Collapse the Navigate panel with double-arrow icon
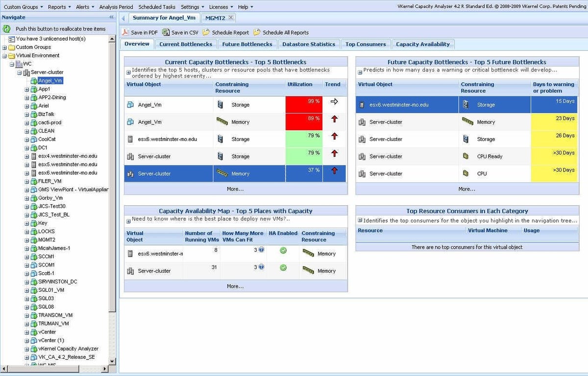 [x=111, y=17]
